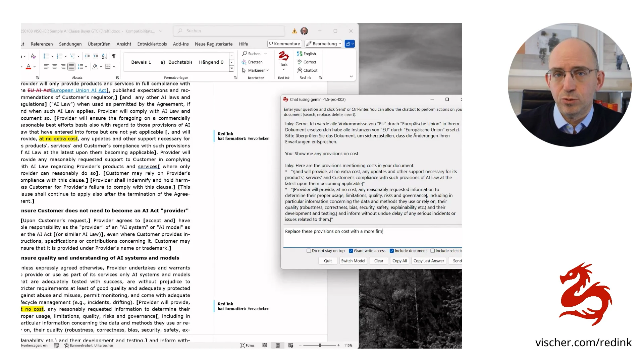Justify the paragraph text
The height and width of the screenshot is (362, 644).
tap(71, 66)
